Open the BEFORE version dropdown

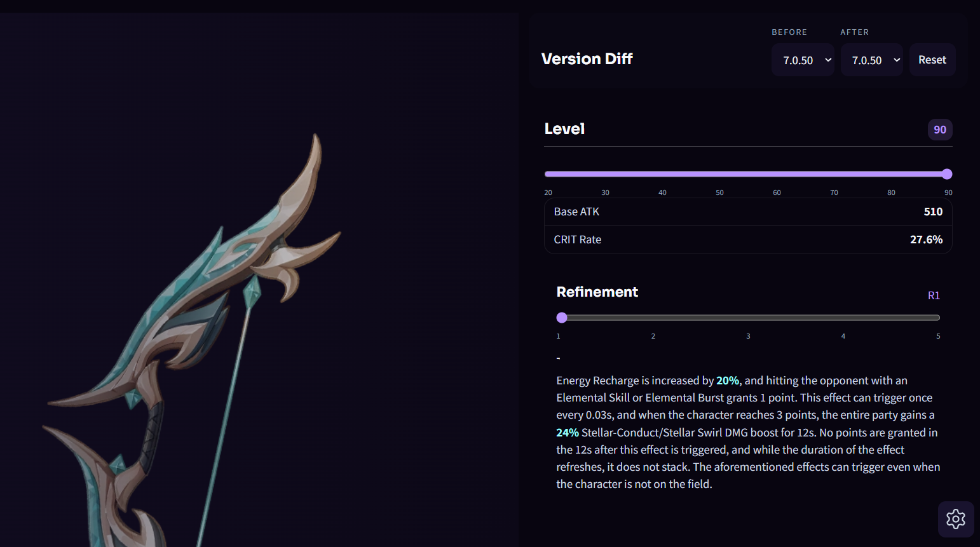tap(803, 60)
